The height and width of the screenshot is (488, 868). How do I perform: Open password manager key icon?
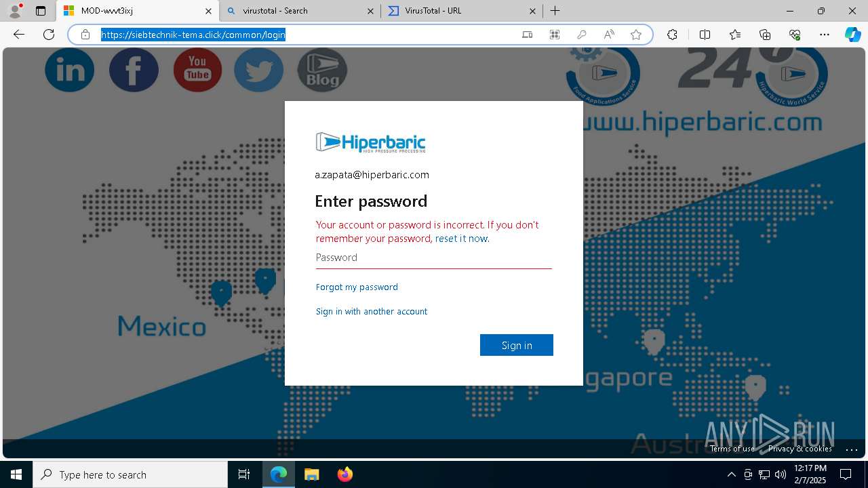tap(582, 35)
